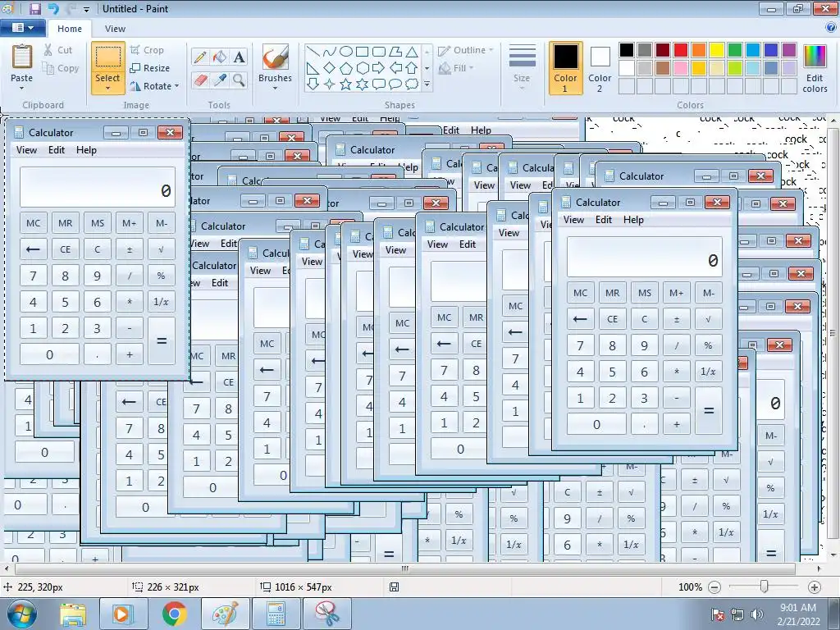840x630 pixels.
Task: Click the Magnifier tool
Action: (x=239, y=80)
